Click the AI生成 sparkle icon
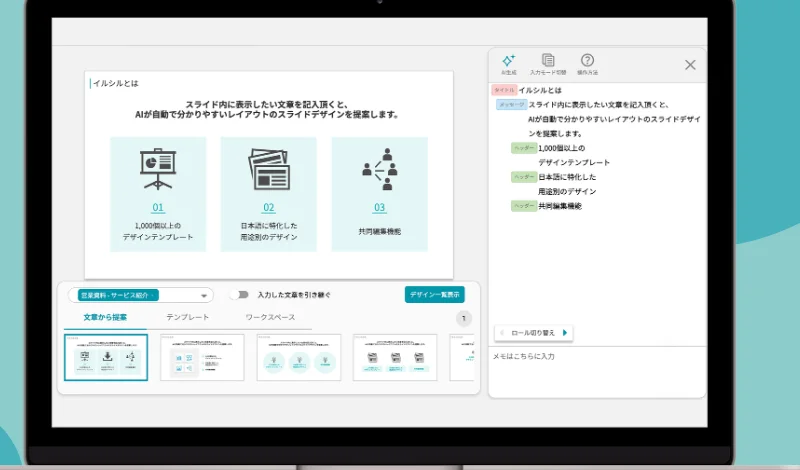The image size is (800, 470). pos(509,61)
